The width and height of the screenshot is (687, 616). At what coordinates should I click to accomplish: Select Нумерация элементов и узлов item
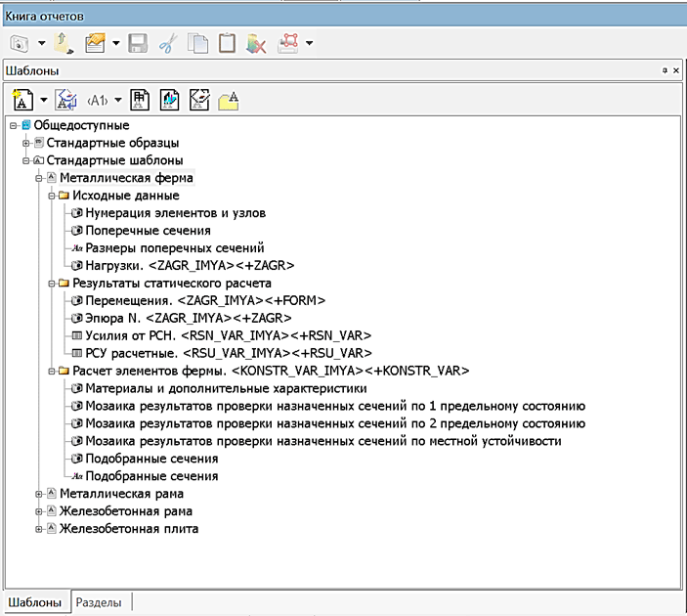pyautogui.click(x=175, y=213)
